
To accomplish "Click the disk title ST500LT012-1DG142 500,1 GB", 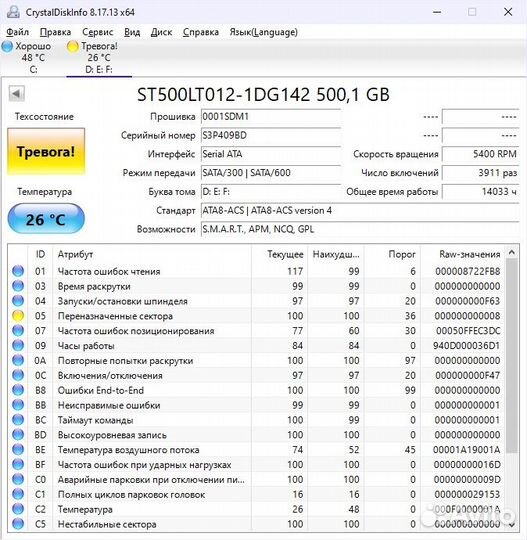I will coord(263,94).
